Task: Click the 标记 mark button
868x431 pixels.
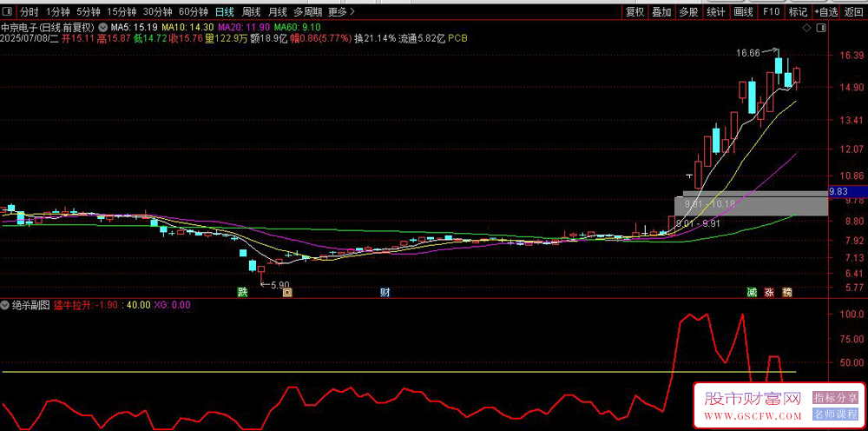Action: [798, 11]
